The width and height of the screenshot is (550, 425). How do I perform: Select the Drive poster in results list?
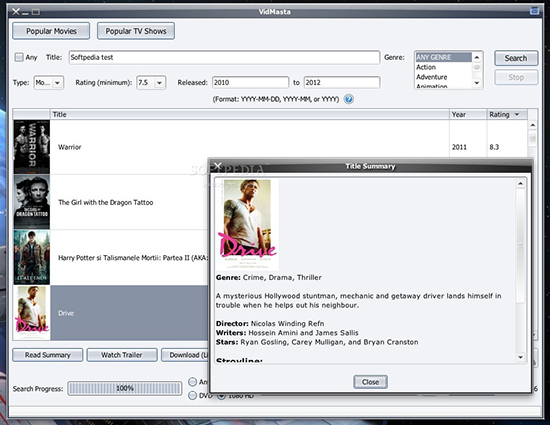[x=32, y=313]
